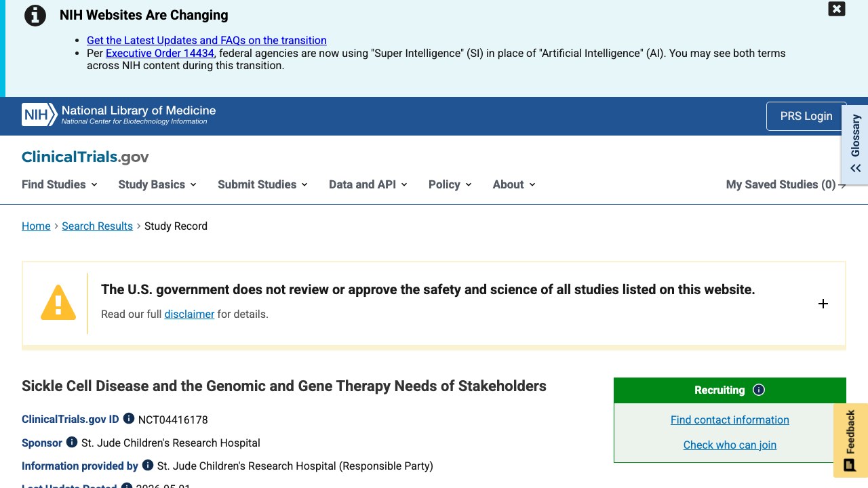Image resolution: width=868 pixels, height=488 pixels.
Task: Follow the Find contact information link
Action: [x=730, y=420]
